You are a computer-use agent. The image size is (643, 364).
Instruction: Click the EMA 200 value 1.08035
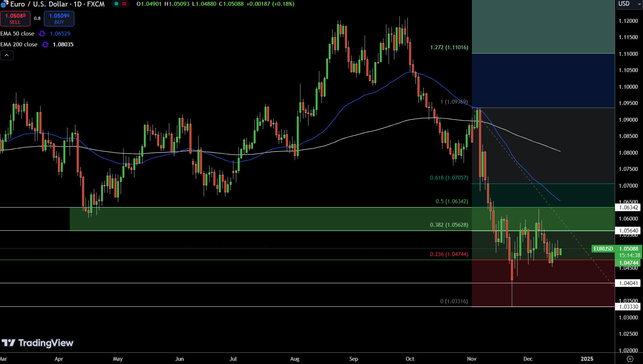coord(63,45)
